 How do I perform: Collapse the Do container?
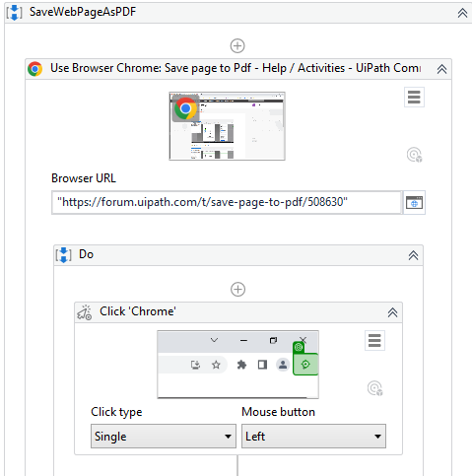pos(413,255)
